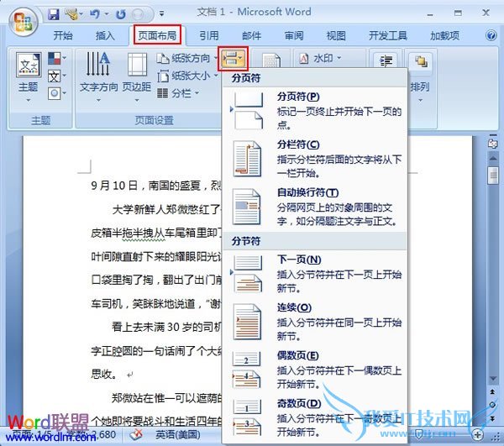
Task: Open the 审阅 tab
Action: tap(294, 35)
